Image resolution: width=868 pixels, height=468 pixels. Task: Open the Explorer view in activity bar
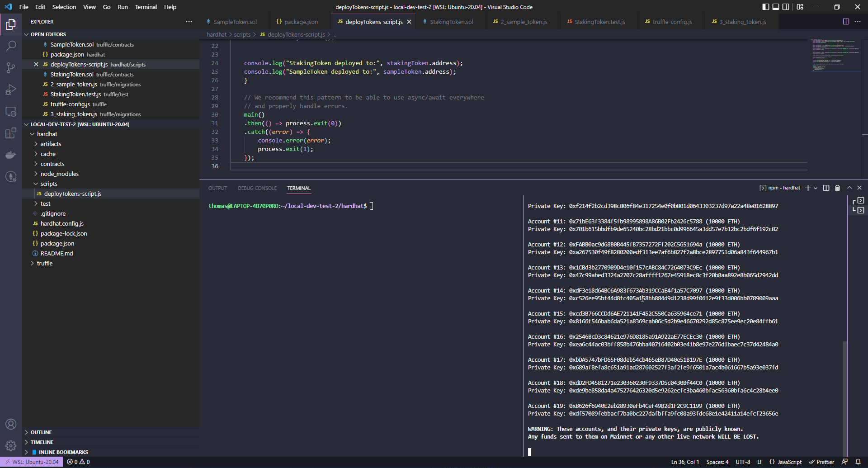click(x=11, y=24)
